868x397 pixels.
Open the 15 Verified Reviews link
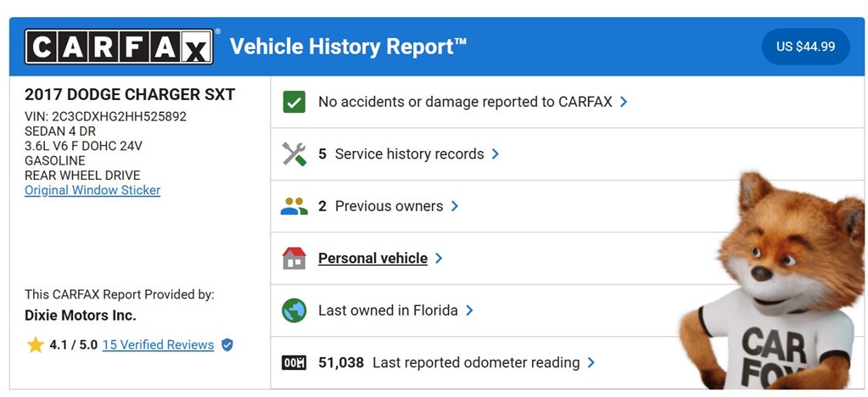[x=159, y=345]
